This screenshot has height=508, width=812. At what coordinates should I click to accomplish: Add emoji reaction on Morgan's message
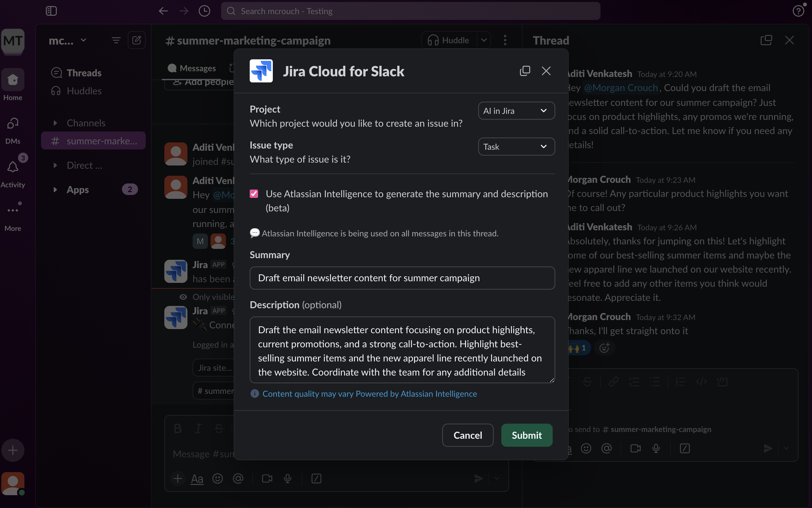605,348
